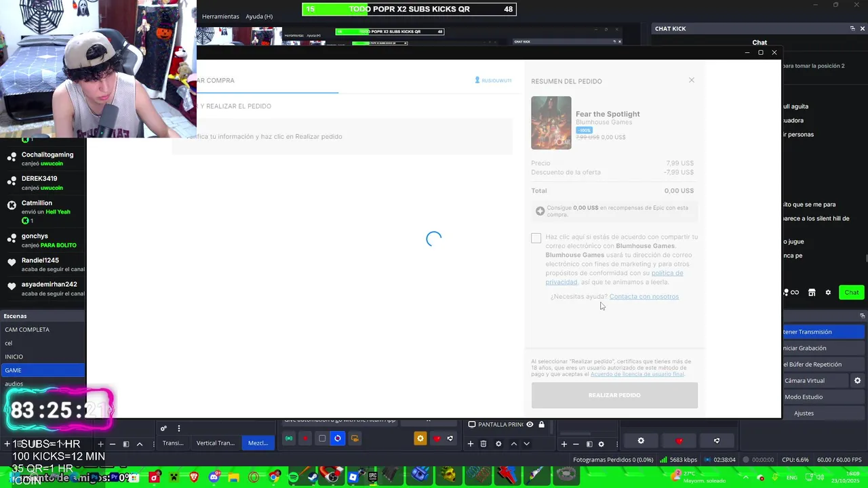Click the green broadcast icon in Aitum toolbar
This screenshot has width=868, height=488.
click(289, 439)
